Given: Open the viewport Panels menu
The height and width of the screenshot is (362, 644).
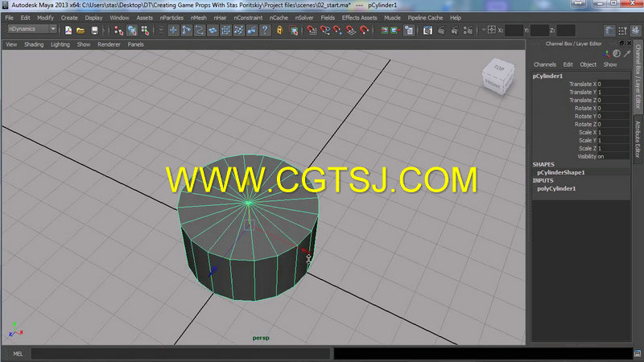Looking at the screenshot, I should click(135, 44).
